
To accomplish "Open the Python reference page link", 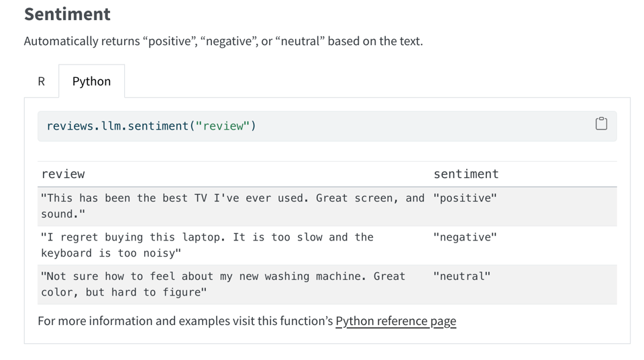I will tap(395, 321).
